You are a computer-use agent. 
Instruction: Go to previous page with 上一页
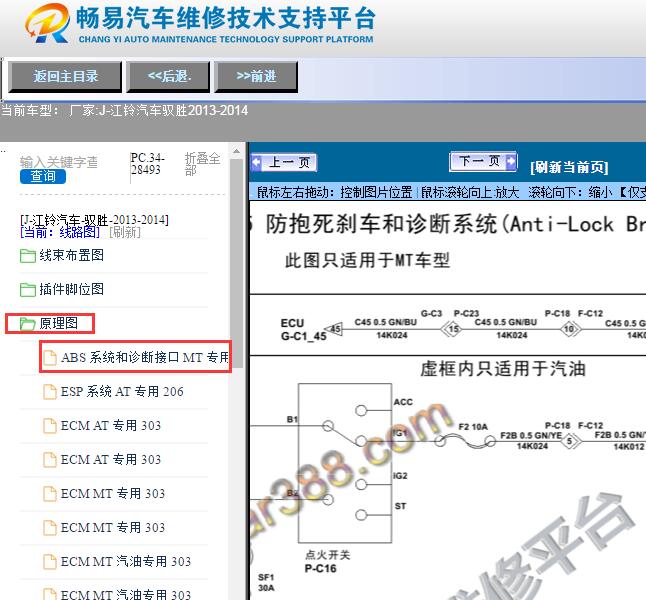283,162
